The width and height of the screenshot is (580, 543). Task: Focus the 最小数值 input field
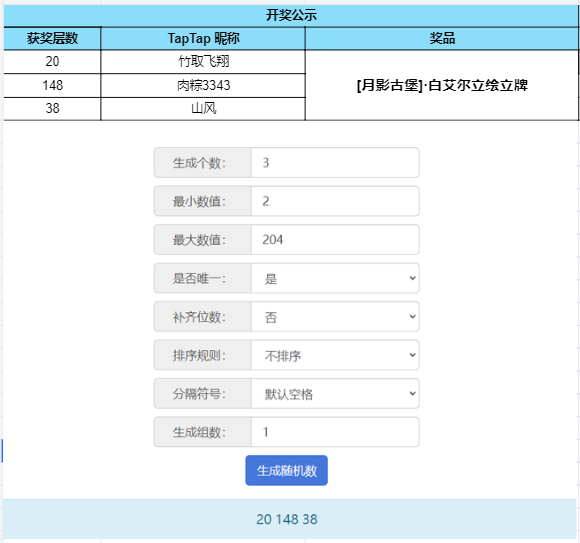pyautogui.click(x=335, y=201)
